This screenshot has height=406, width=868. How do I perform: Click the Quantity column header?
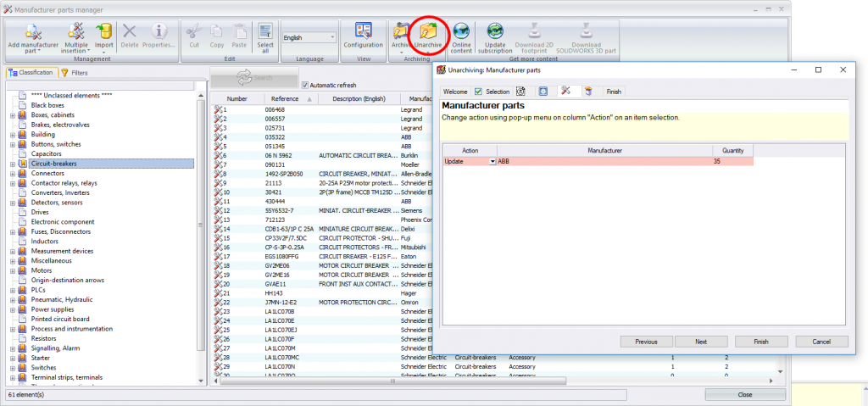(x=733, y=150)
